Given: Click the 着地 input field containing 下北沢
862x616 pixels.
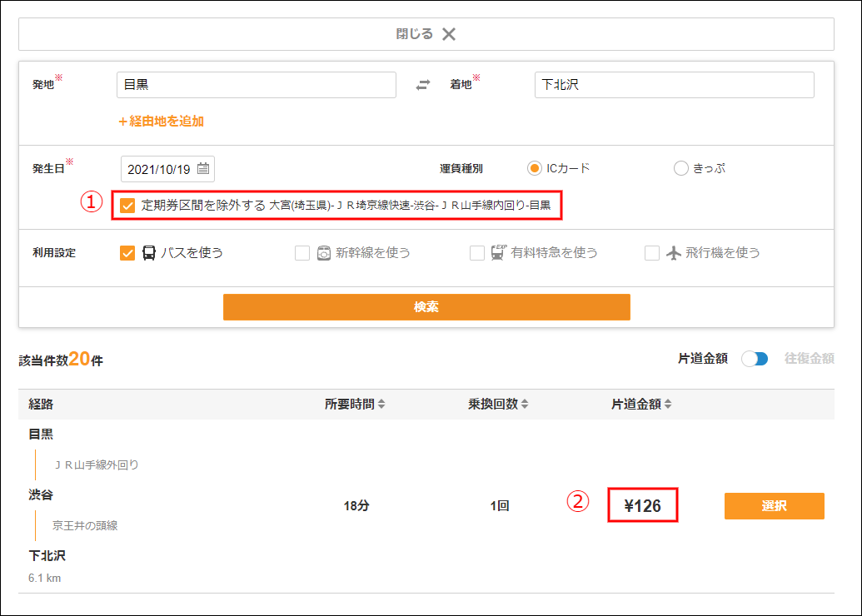Looking at the screenshot, I should [x=674, y=85].
